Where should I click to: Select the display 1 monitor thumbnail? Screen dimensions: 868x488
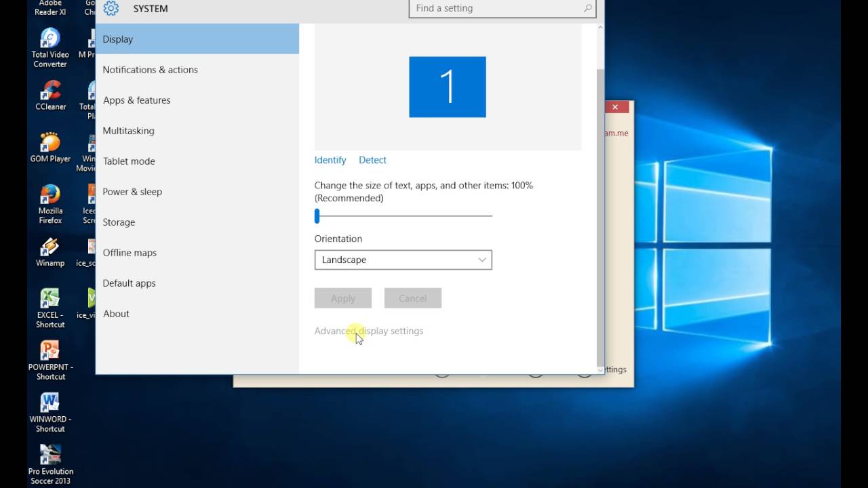448,87
